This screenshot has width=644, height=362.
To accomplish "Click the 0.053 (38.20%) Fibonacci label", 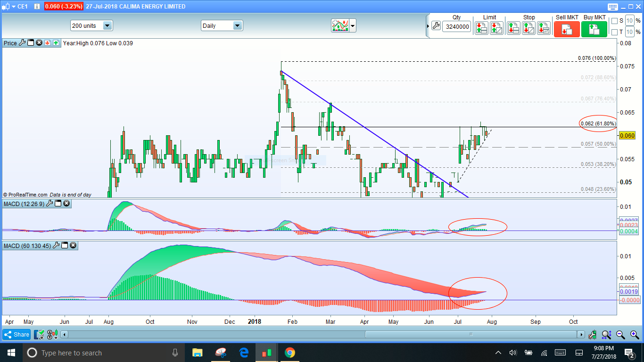I will (598, 164).
